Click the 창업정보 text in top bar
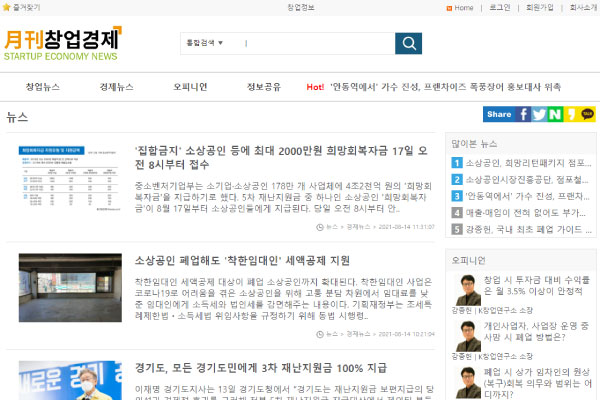 [301, 7]
